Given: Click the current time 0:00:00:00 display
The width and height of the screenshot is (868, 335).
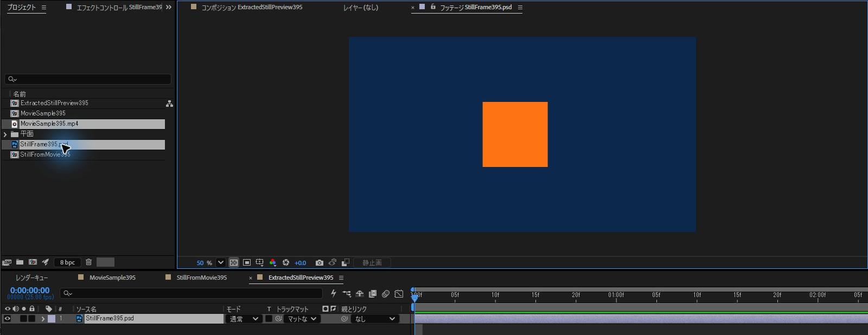Looking at the screenshot, I should click(x=30, y=291).
